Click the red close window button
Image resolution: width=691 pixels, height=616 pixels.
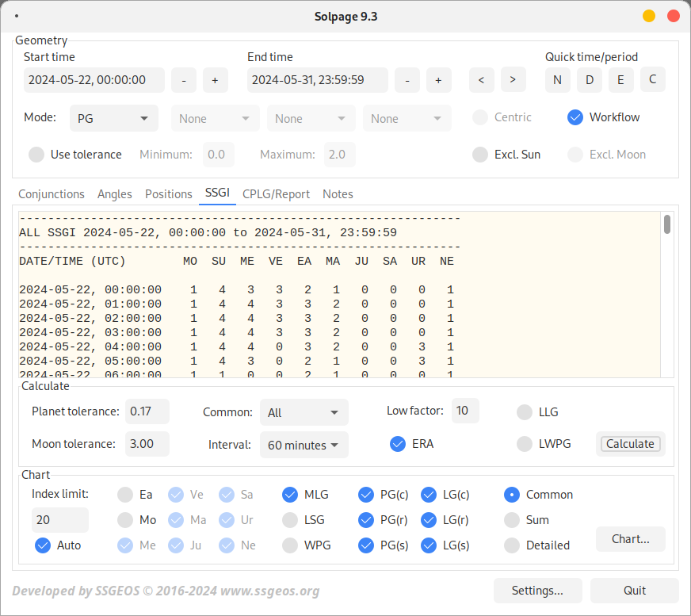coord(674,16)
